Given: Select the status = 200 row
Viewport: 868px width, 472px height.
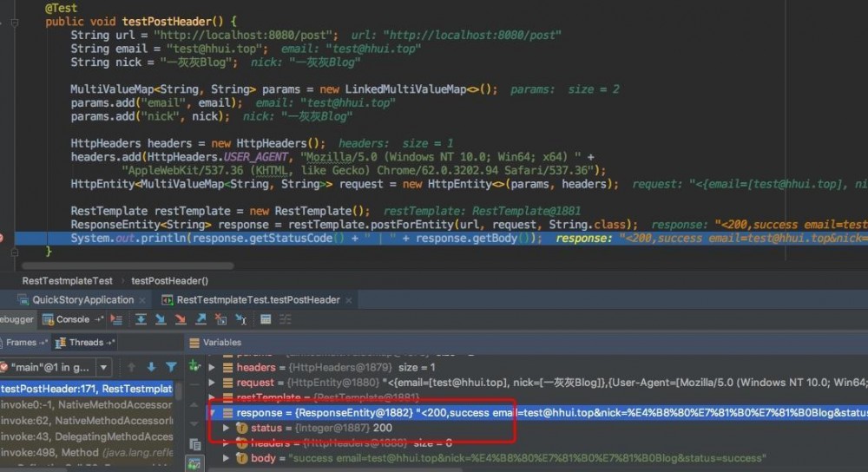Looking at the screenshot, I should 537,428.
